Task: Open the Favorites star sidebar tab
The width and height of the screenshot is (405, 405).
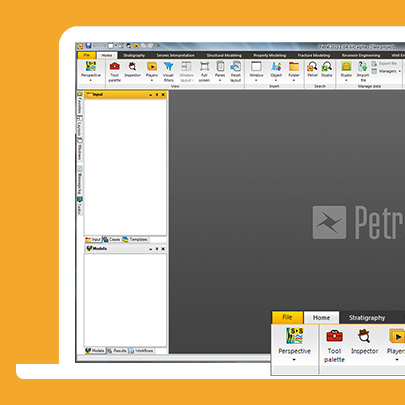Action: pos(80,103)
